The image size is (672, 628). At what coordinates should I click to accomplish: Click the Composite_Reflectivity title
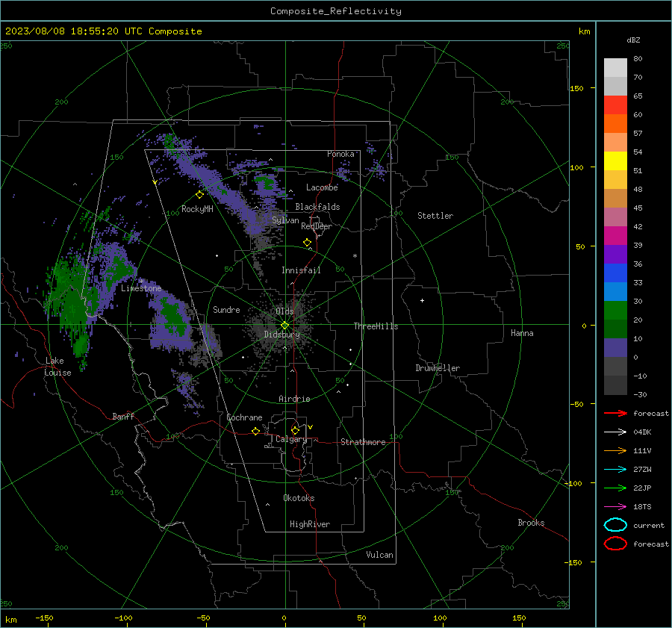(x=336, y=11)
